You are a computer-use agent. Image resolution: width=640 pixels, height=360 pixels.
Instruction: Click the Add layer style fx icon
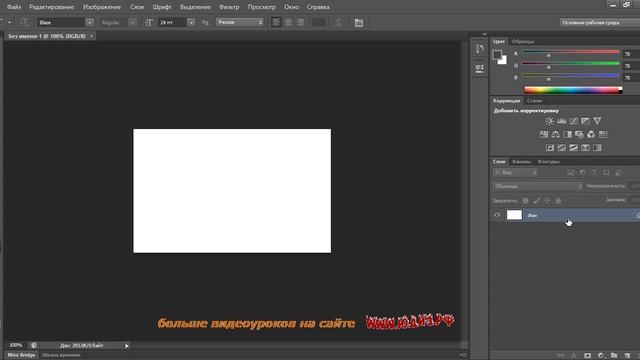click(x=574, y=356)
